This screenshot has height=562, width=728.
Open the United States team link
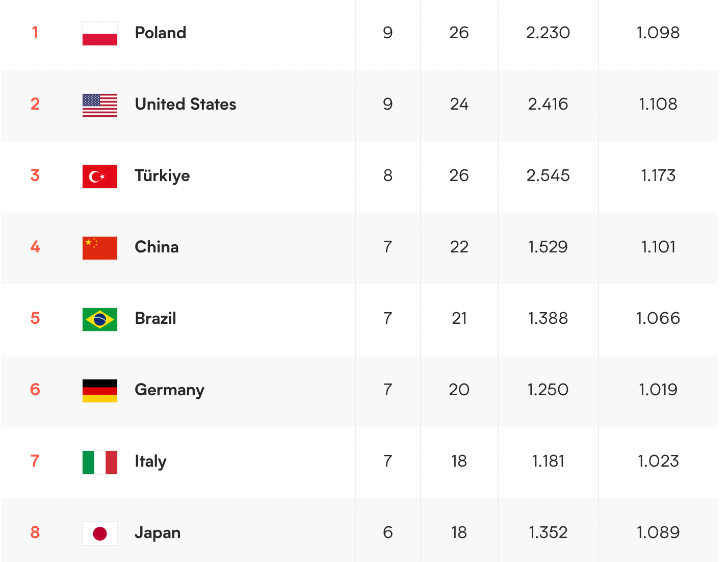[x=186, y=104]
